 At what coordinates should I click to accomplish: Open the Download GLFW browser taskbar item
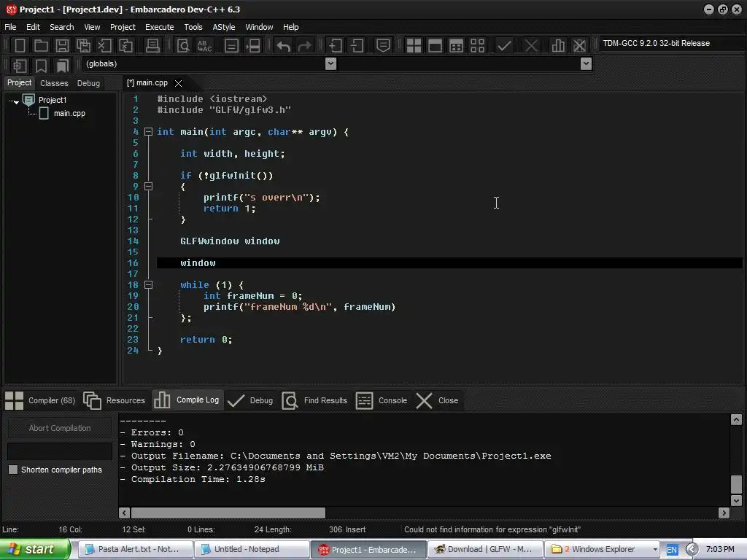[x=484, y=550]
